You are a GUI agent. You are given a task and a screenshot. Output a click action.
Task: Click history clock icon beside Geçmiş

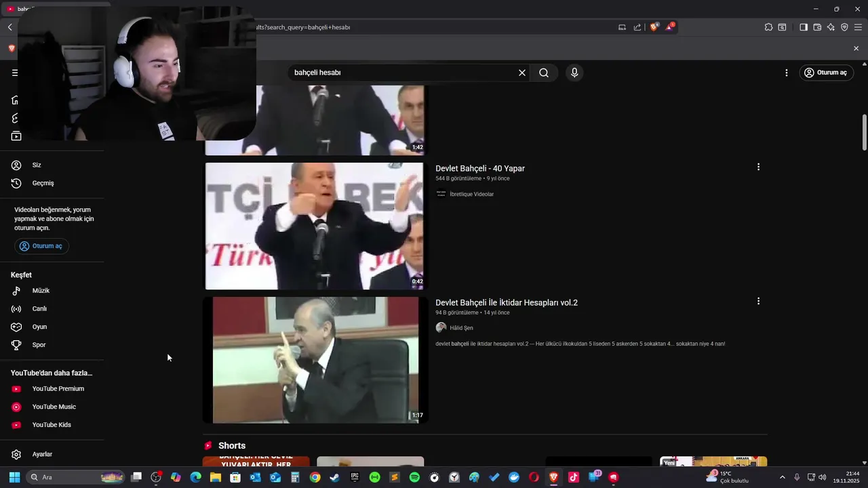[x=16, y=183]
